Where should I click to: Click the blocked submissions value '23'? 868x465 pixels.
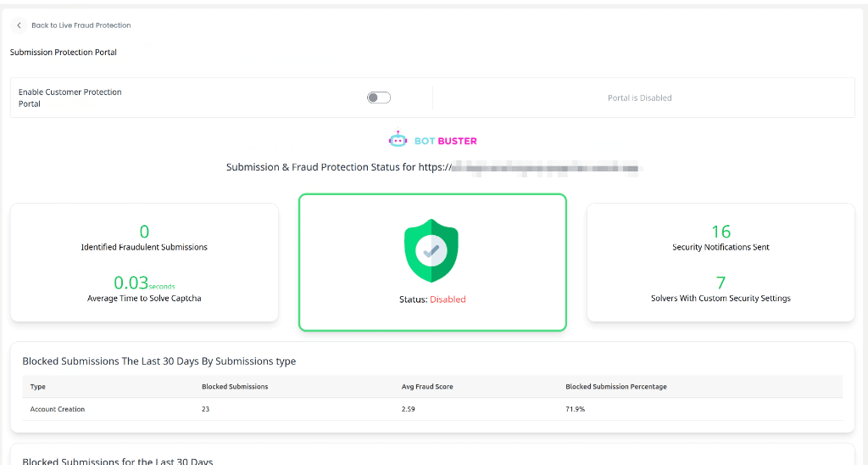pyautogui.click(x=205, y=409)
